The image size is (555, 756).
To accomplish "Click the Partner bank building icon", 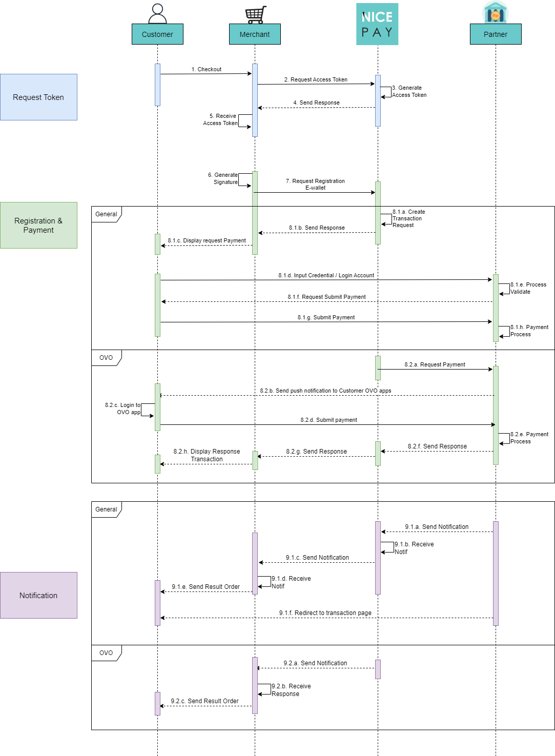I will pos(495,12).
